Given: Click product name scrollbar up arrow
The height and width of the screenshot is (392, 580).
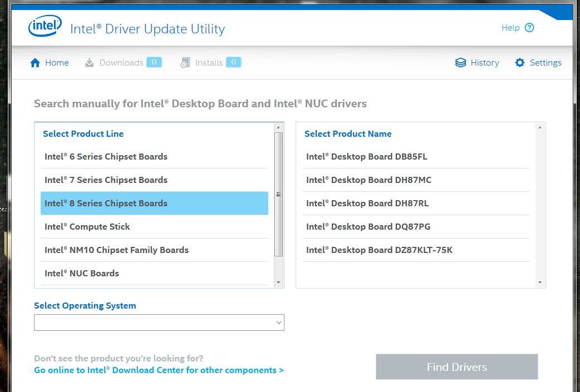Looking at the screenshot, I should coord(540,127).
